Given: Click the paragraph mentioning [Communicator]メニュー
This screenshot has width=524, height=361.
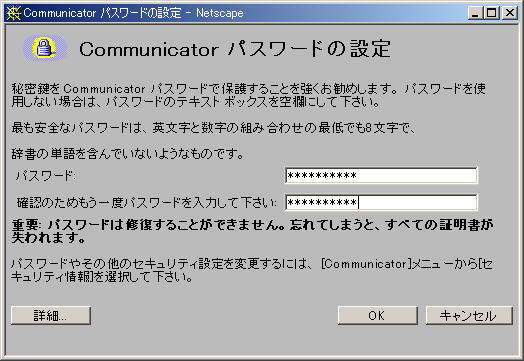Looking at the screenshot, I should point(251,270).
